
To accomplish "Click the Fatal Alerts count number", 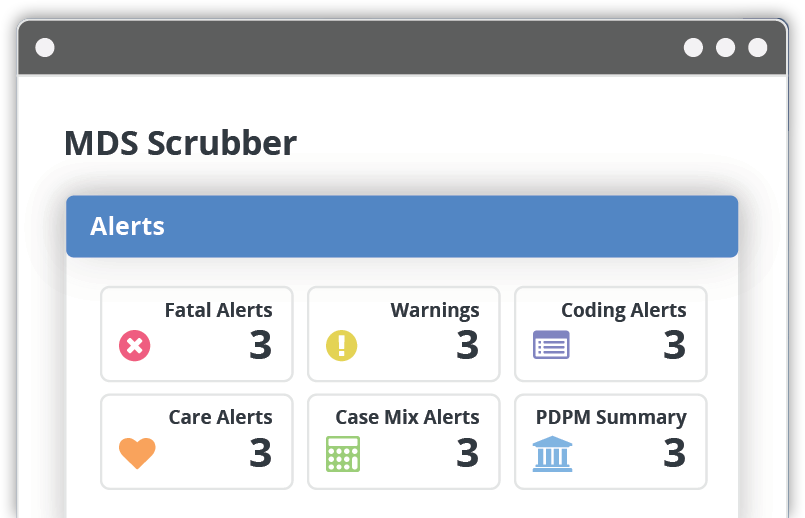I will [260, 345].
